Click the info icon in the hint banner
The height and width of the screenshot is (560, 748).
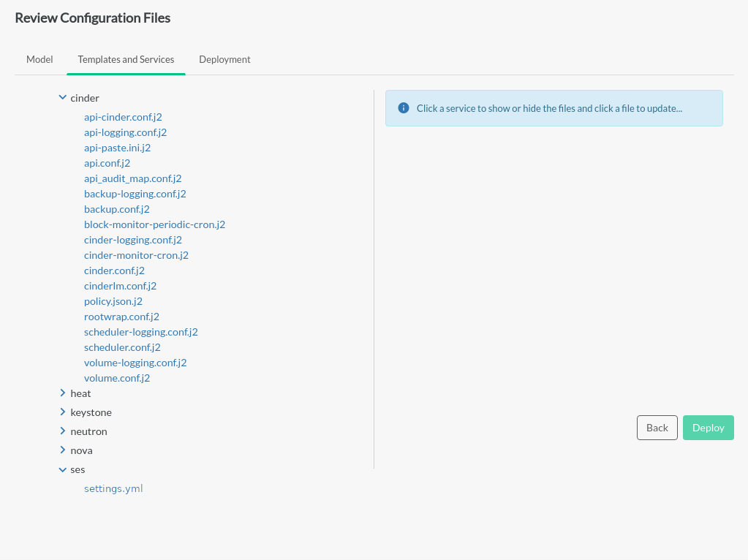coord(404,108)
